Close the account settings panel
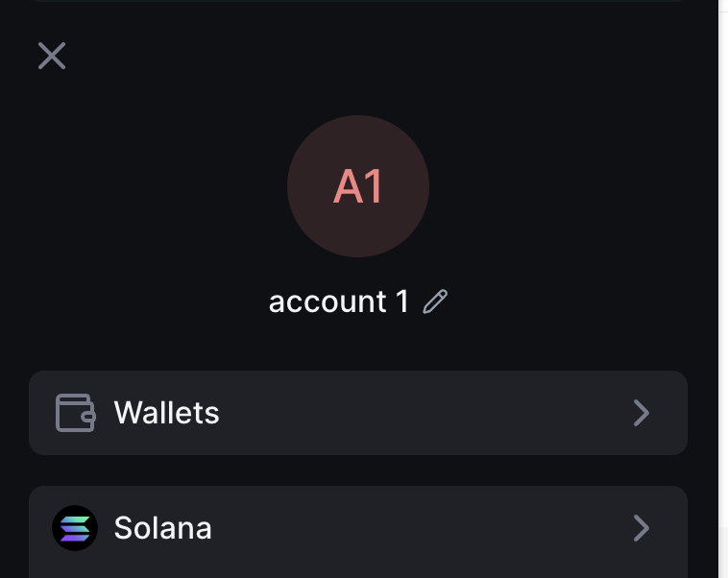The width and height of the screenshot is (728, 578). (52, 56)
